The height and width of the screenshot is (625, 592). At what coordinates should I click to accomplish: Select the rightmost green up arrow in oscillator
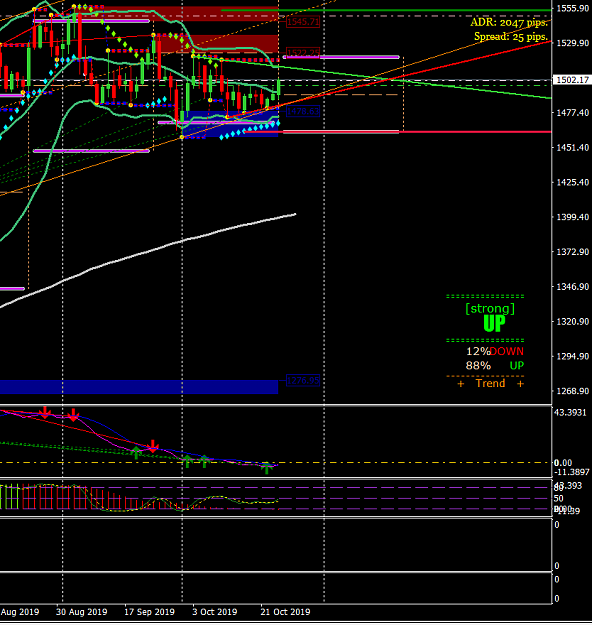(267, 468)
